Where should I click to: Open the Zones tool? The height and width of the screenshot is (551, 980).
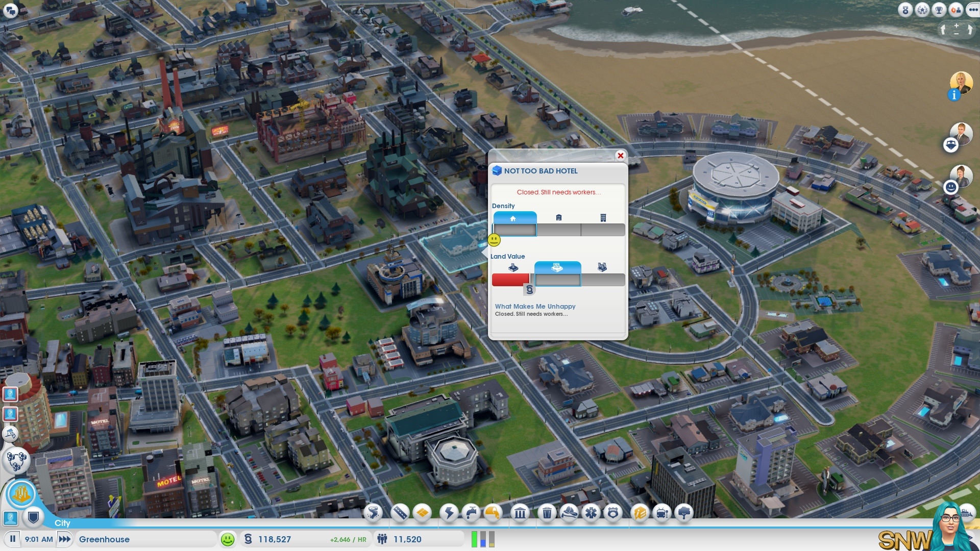click(423, 512)
